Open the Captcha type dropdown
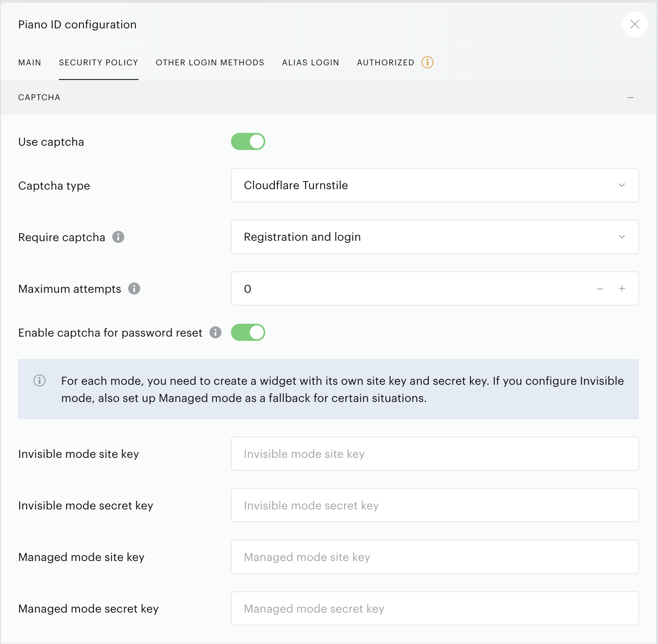This screenshot has height=644, width=658. click(435, 185)
